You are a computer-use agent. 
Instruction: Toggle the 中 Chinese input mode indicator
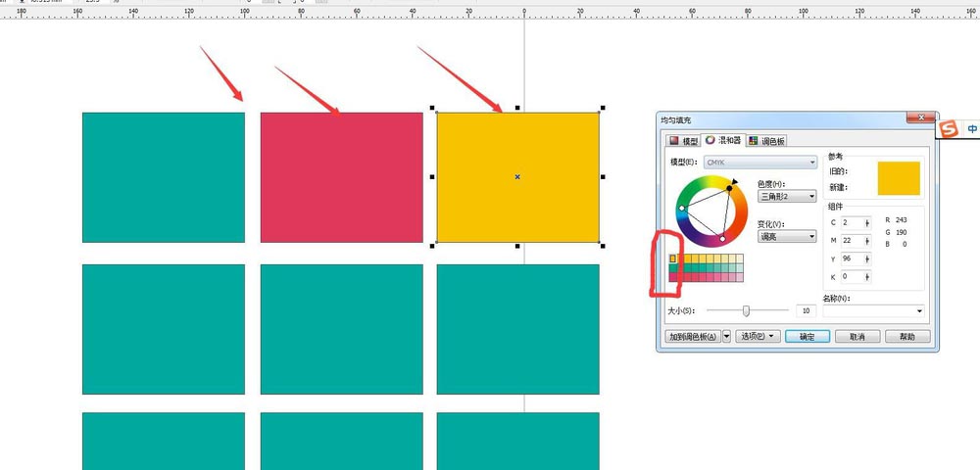pos(972,129)
